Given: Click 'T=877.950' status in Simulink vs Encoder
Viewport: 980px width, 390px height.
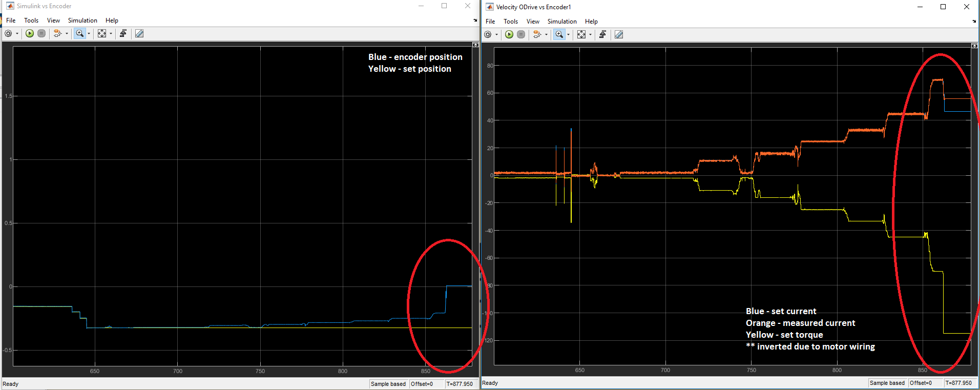Looking at the screenshot, I should click(460, 384).
